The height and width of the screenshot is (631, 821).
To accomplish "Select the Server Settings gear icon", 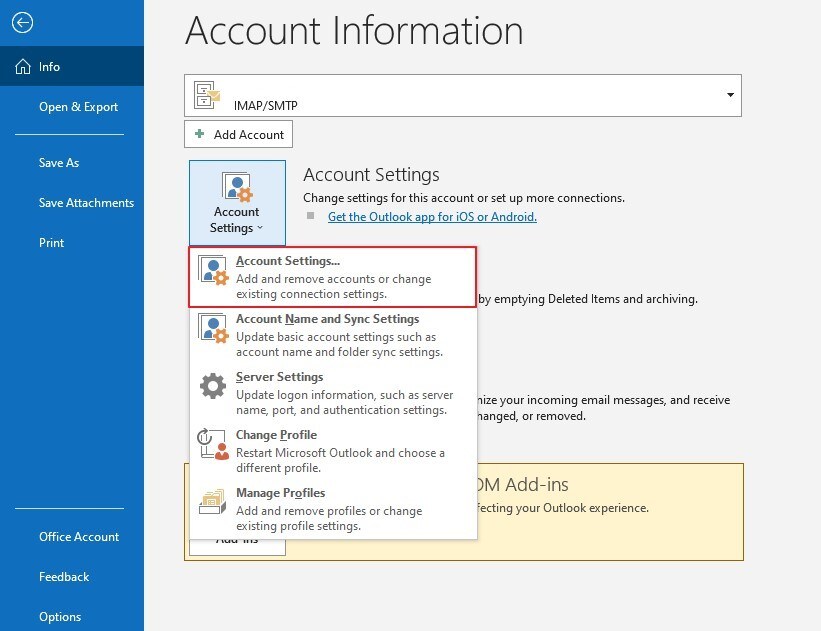I will 214,385.
